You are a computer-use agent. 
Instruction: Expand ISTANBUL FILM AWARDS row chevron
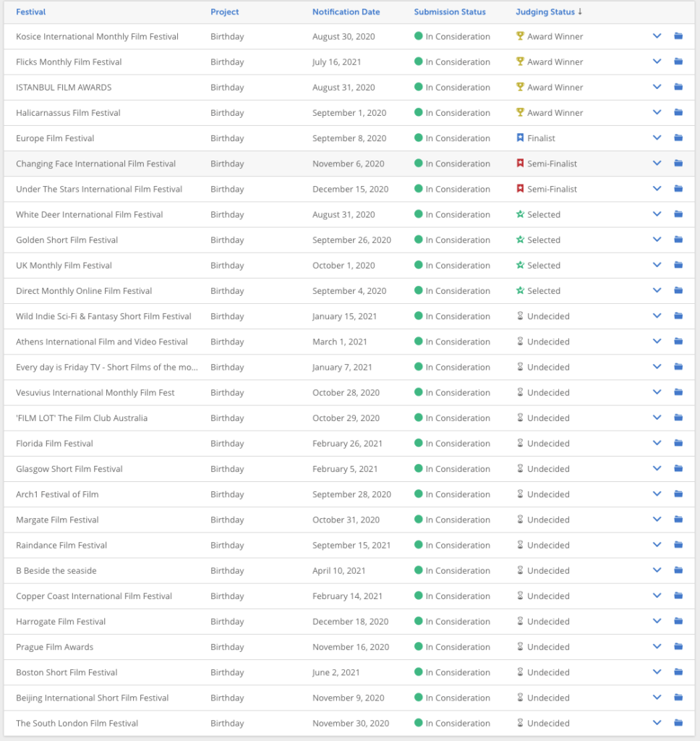pyautogui.click(x=657, y=87)
